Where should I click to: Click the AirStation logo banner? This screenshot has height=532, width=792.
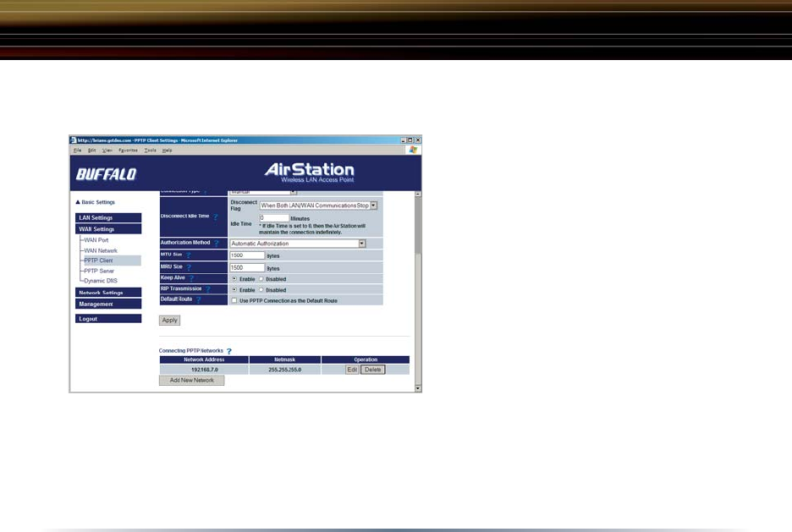coord(310,173)
